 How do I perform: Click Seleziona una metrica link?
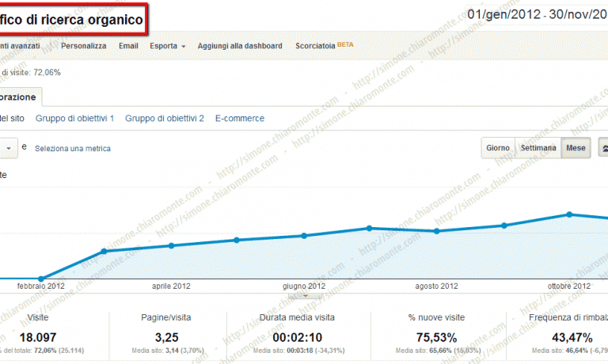click(73, 149)
